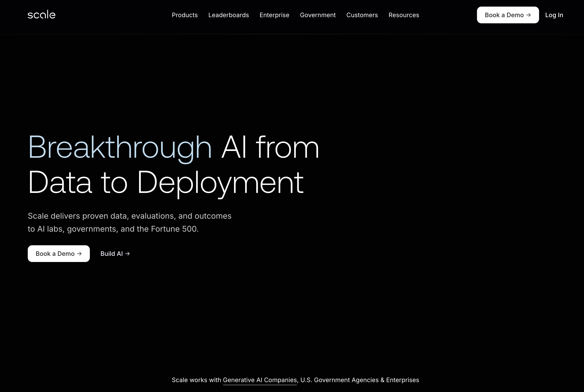Click the subtitle about data, evaluations, and outcomes
584x392 pixels.
(130, 222)
